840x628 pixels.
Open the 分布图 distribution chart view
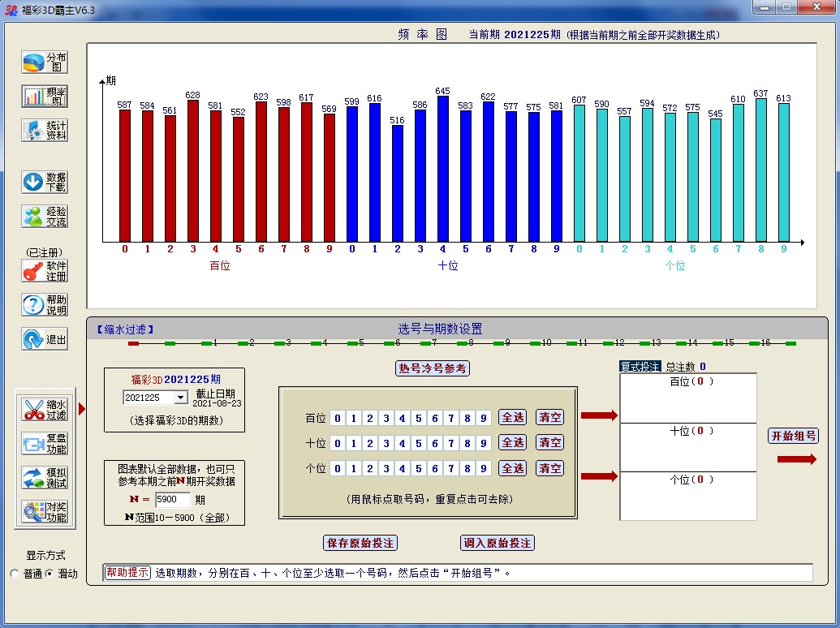pyautogui.click(x=45, y=62)
